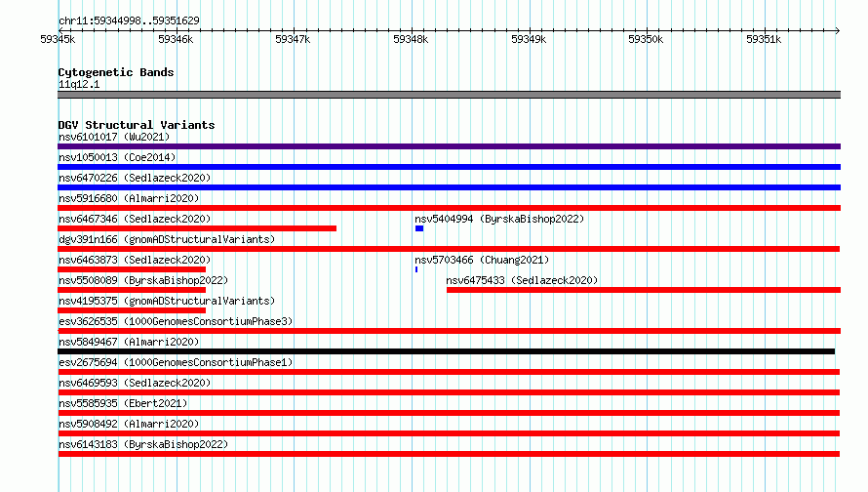Select the red nsv5916680 variant bar
Screen dimensions: 868x492
click(x=449, y=208)
